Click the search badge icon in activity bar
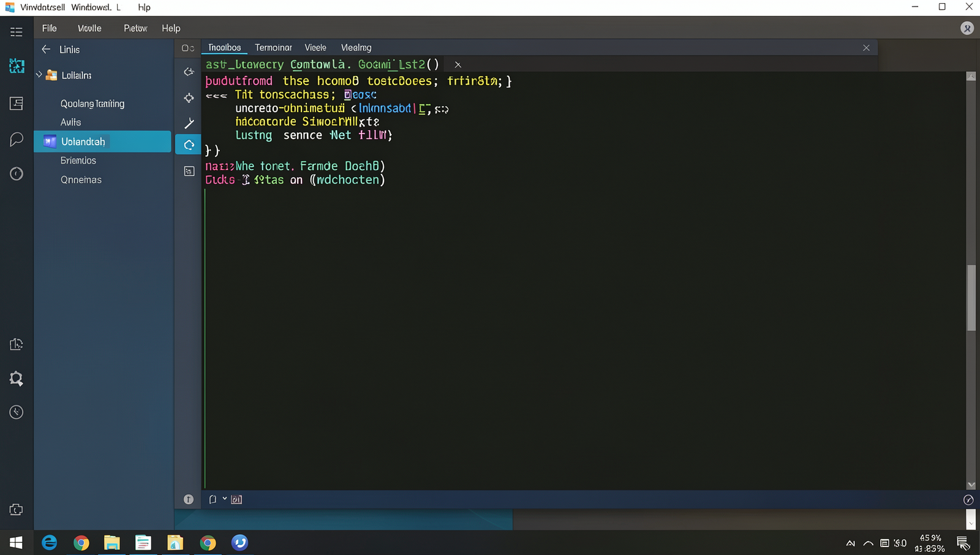Screen dimensions: 980x555 17,379
